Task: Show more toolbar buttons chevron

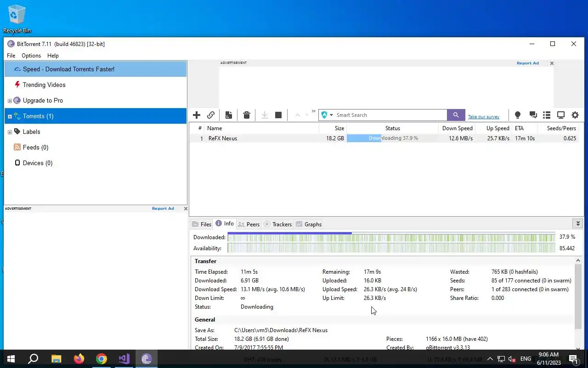Action: click(x=314, y=111)
